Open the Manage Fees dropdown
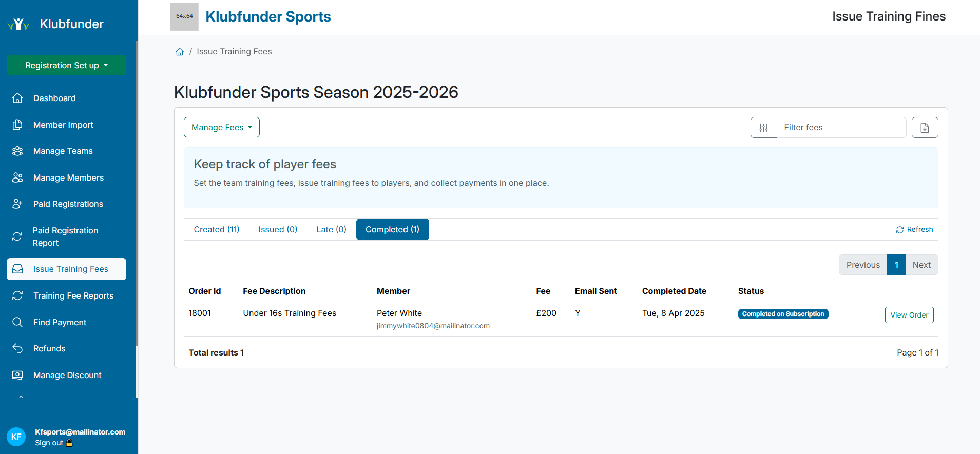Viewport: 980px width, 454px height. tap(221, 128)
